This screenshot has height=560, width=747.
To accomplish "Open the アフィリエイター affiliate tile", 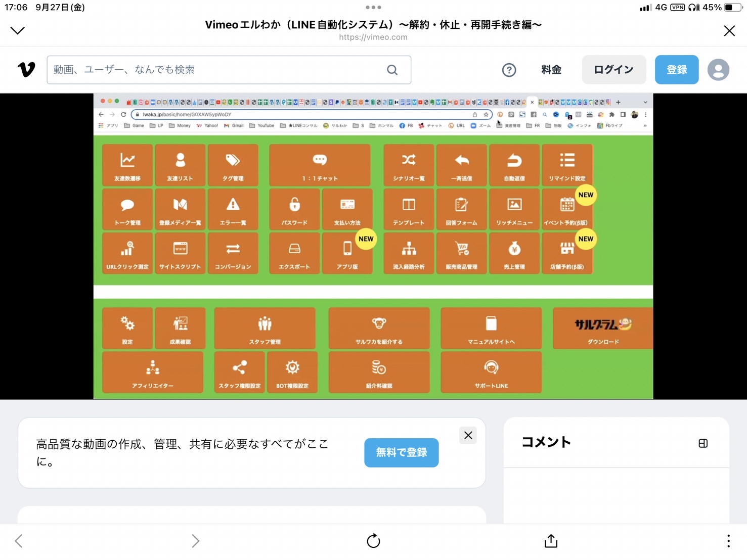I will [153, 372].
